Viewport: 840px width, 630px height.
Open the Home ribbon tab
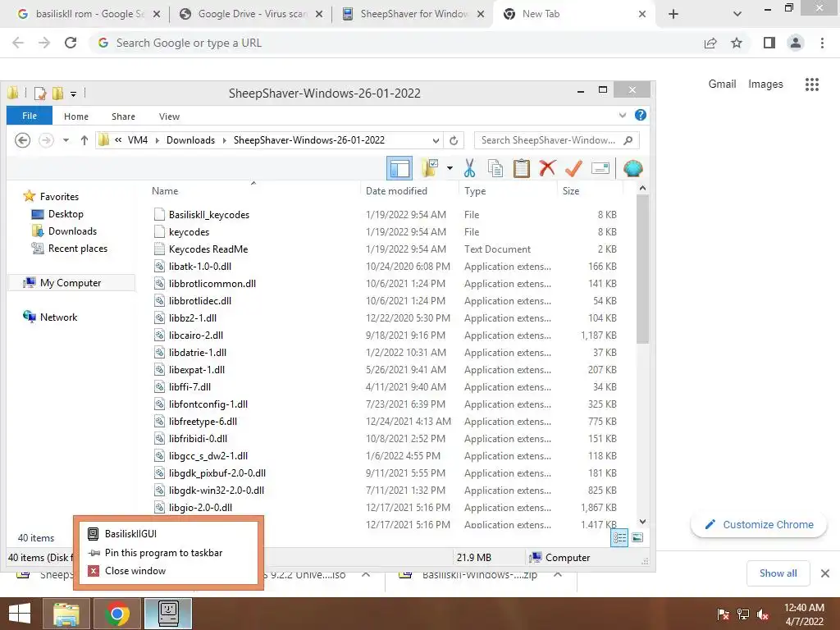(x=76, y=116)
